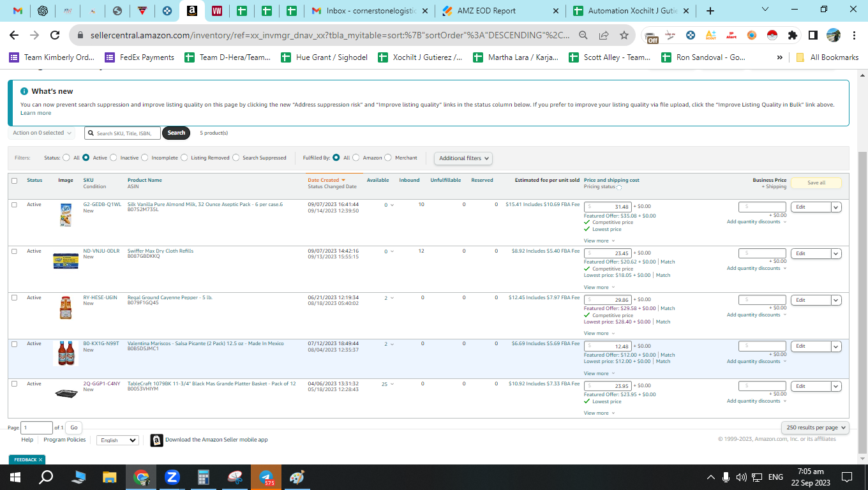Screen dimensions: 868x490
Task: Open Windows taskbar search
Action: tap(47, 477)
